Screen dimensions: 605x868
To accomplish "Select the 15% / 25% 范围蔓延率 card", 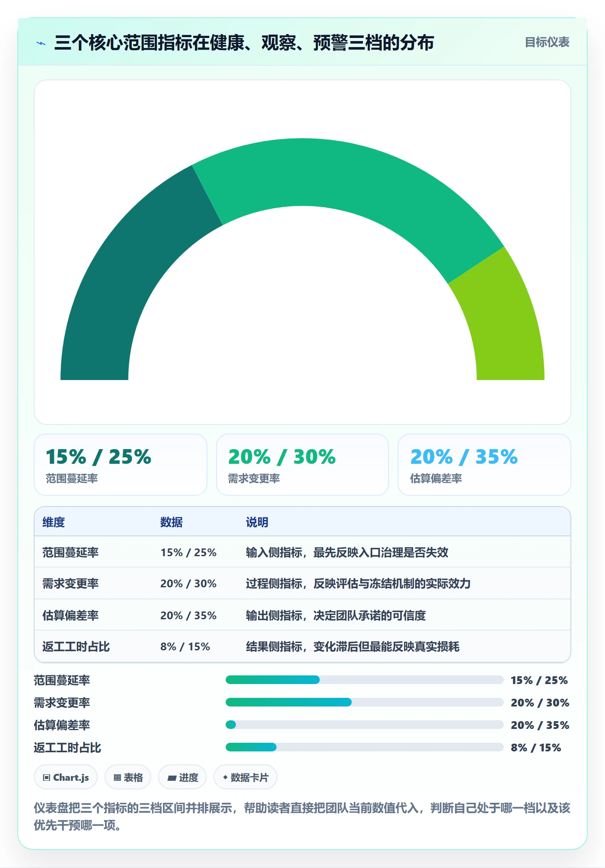I will [121, 465].
